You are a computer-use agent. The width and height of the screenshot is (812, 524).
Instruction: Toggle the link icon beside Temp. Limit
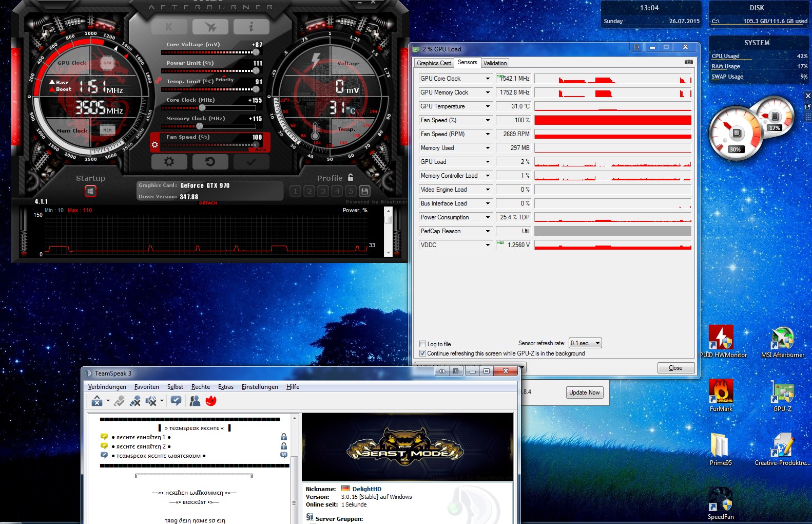tap(158, 81)
